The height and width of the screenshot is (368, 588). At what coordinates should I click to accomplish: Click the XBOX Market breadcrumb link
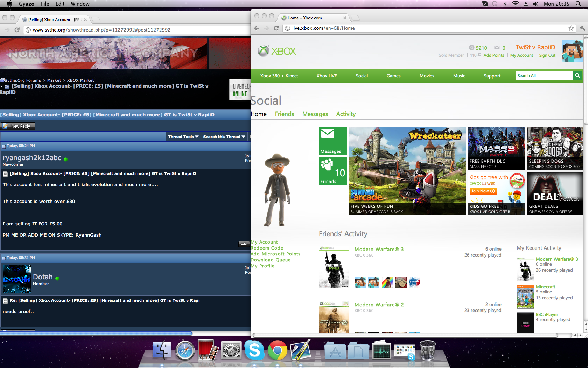click(x=80, y=80)
